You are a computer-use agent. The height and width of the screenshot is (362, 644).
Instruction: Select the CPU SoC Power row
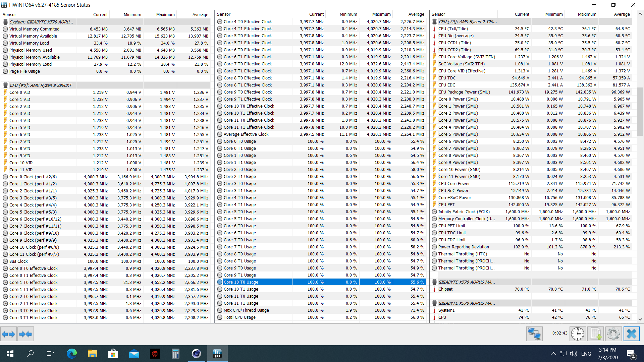532,190
